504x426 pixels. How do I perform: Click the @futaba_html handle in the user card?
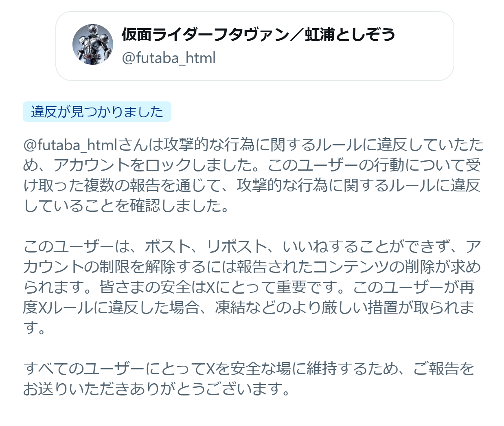click(x=169, y=58)
